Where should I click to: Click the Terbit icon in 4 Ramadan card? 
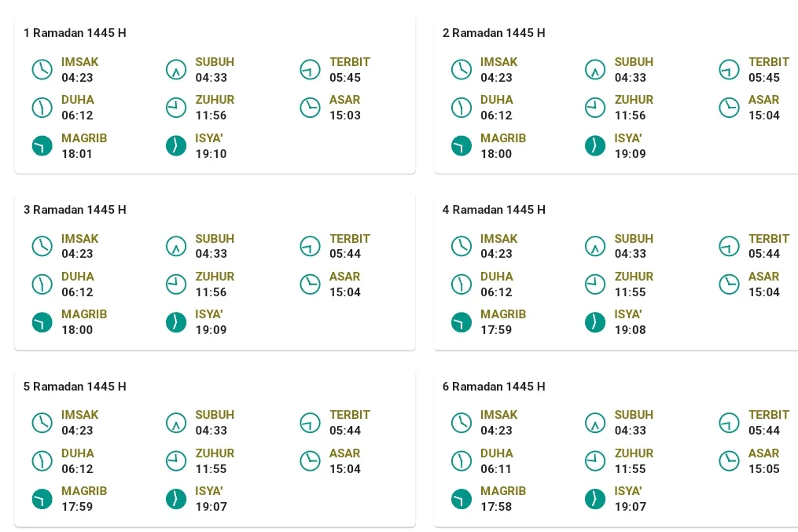729,246
